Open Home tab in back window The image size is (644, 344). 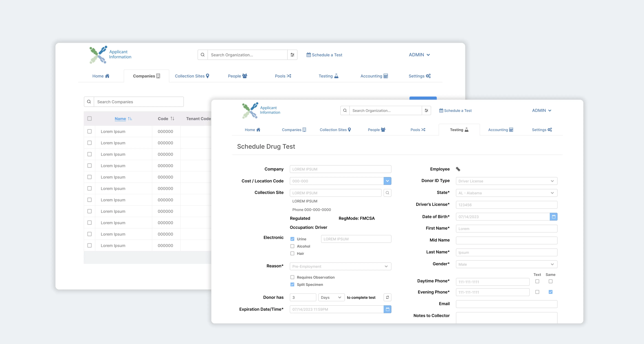[x=101, y=76]
